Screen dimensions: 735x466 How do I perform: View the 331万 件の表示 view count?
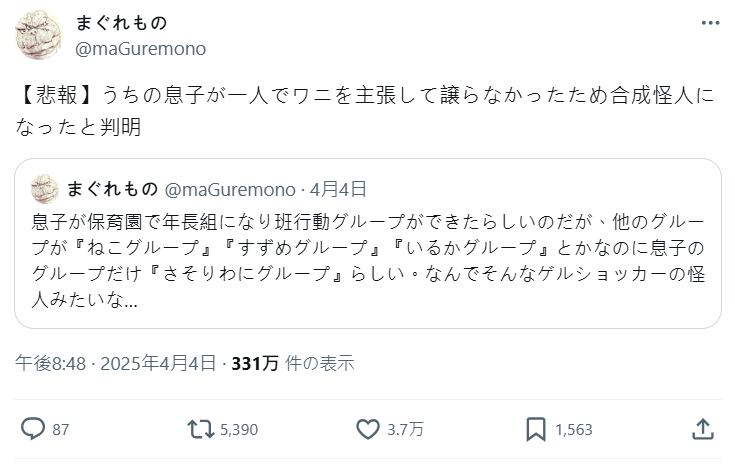point(292,364)
